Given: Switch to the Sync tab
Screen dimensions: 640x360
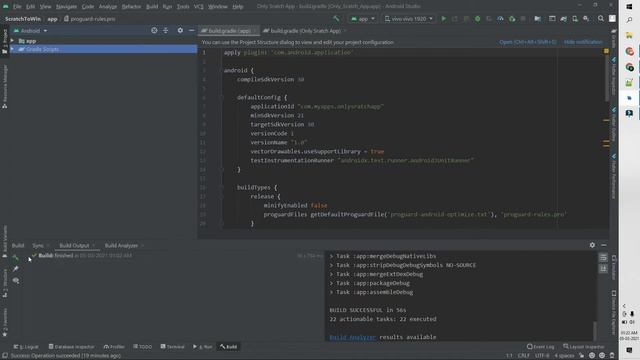Looking at the screenshot, I should [x=38, y=245].
